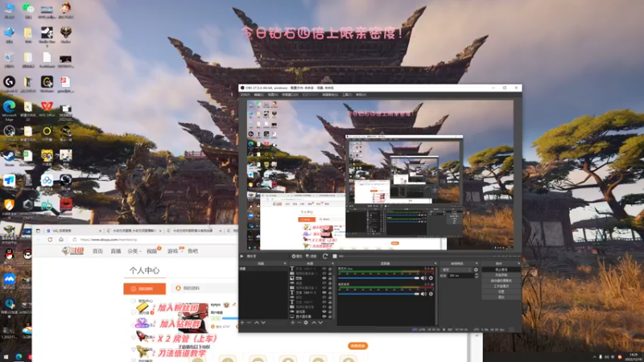Open transition properties gear in scene transitions
The image size is (644, 362).
[476, 269]
